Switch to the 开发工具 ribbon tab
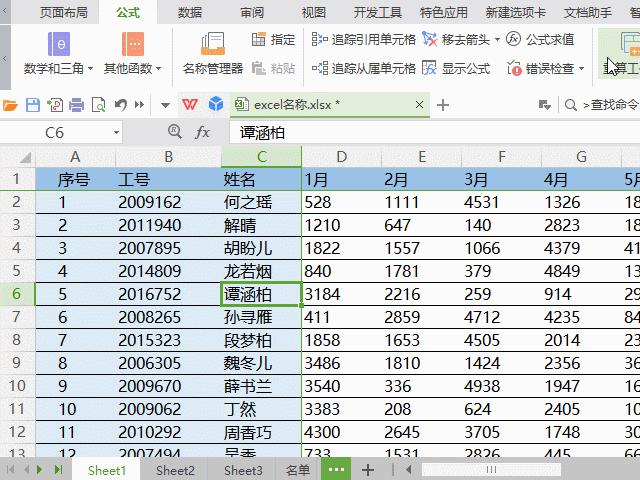This screenshot has width=640, height=480. (x=378, y=12)
